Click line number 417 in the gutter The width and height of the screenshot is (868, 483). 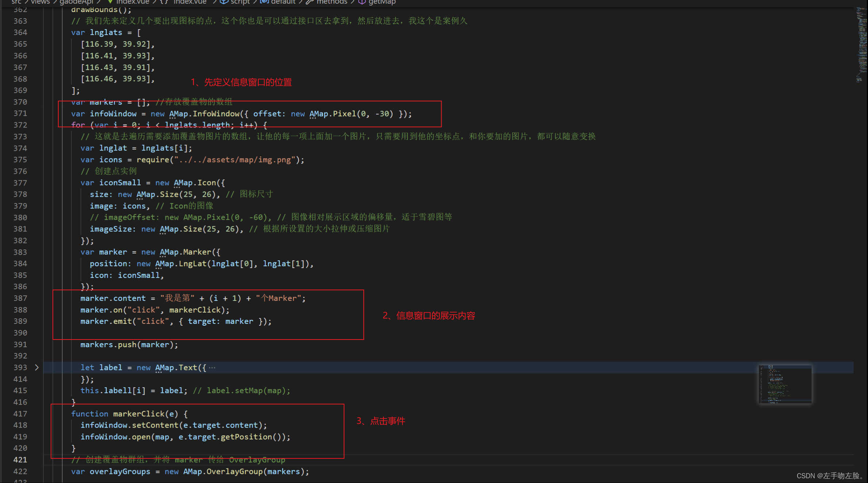click(20, 414)
